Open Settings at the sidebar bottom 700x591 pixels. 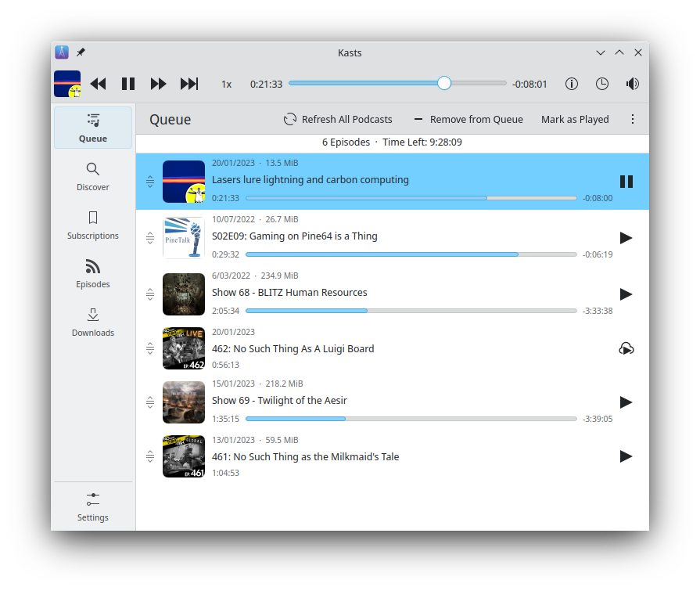pos(93,506)
